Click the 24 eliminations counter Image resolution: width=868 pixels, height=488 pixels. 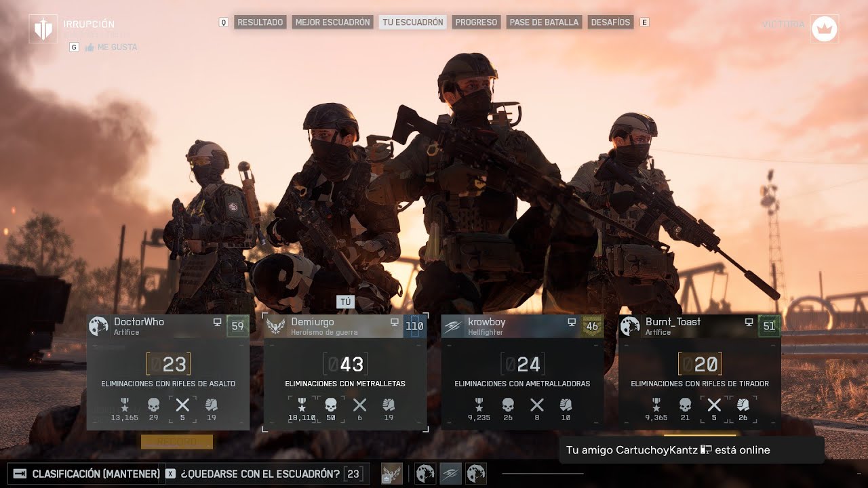[x=522, y=365]
